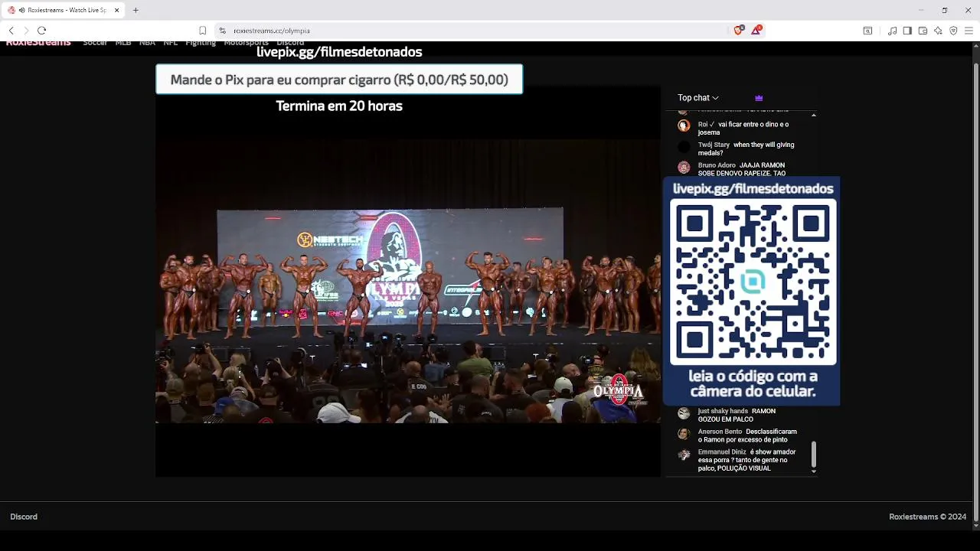Click the RoxieStreams site logo
Viewport: 980px width, 551px height.
[38, 43]
